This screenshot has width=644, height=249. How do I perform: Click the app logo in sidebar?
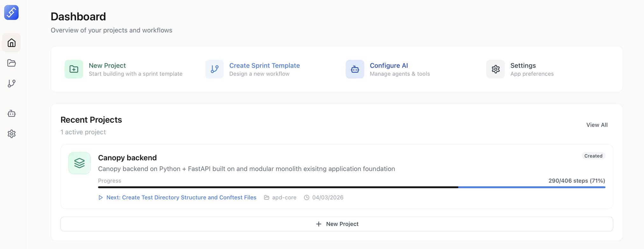point(11,13)
